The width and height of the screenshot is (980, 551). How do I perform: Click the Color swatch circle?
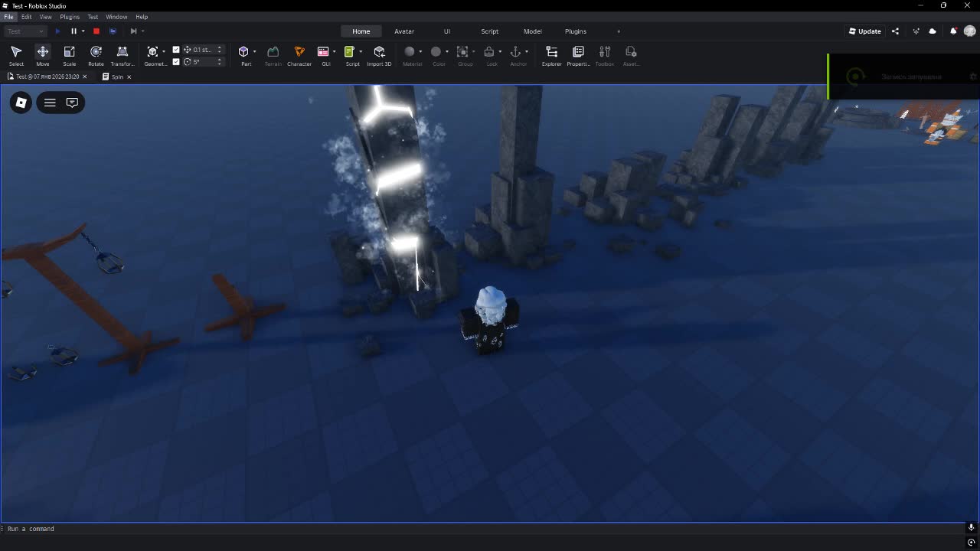pos(436,51)
